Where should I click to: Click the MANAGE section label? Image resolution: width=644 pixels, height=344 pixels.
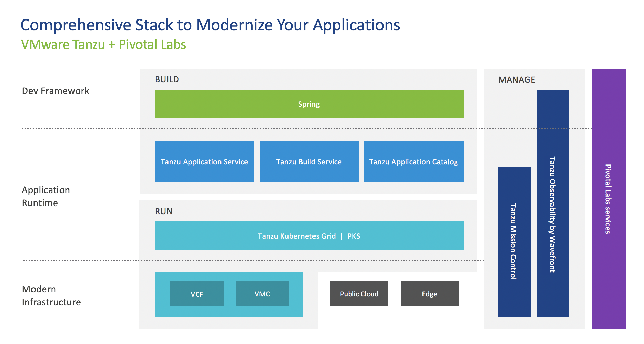(x=517, y=80)
